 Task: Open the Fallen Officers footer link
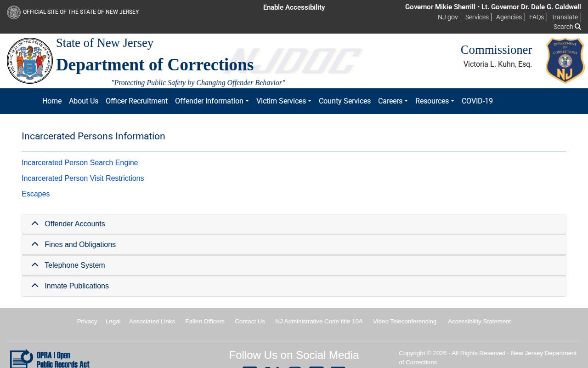(205, 322)
